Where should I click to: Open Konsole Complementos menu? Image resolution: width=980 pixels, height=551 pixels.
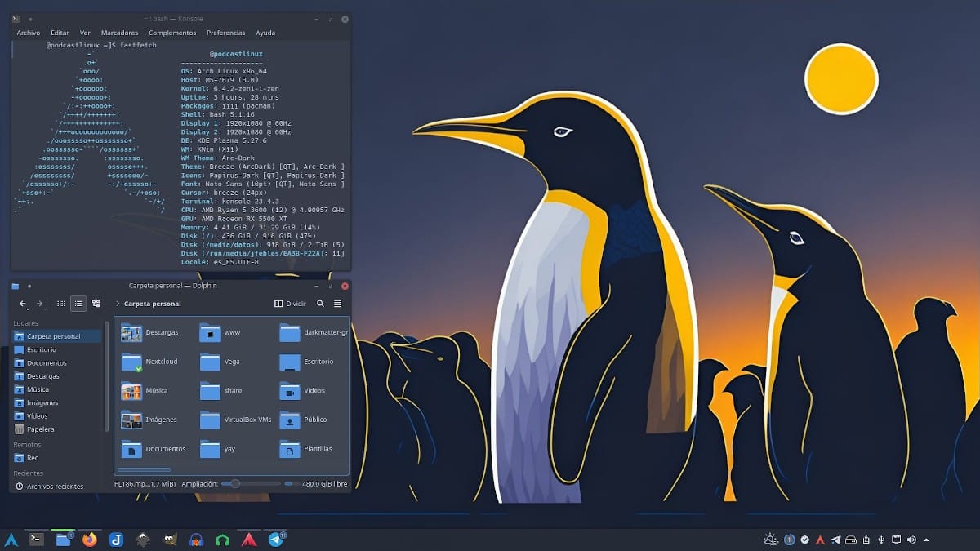(x=172, y=33)
